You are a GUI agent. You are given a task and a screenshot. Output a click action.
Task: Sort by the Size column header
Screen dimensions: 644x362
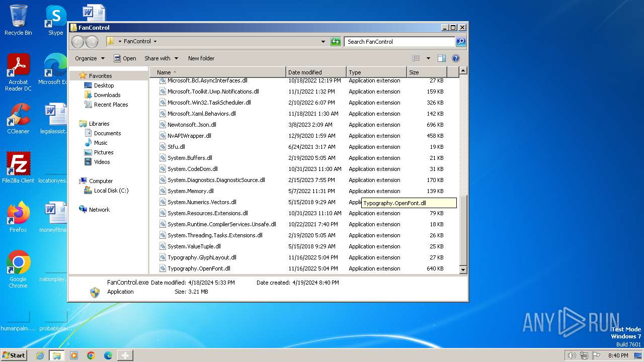pos(426,72)
